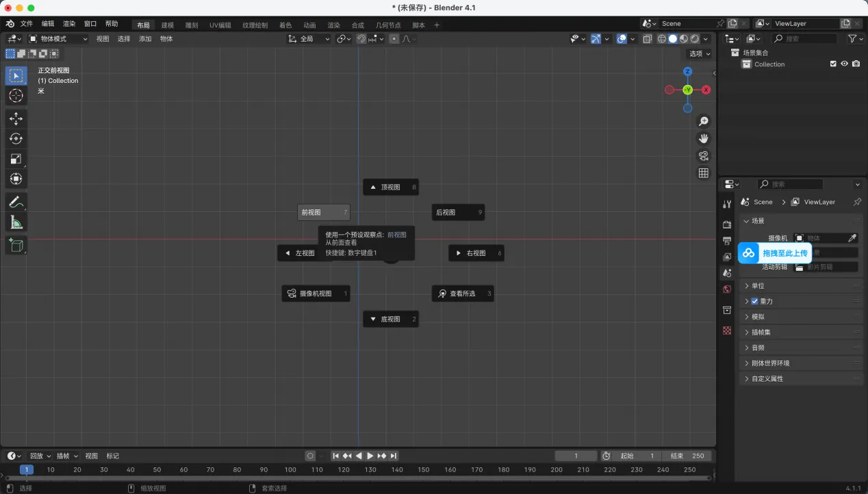Activate the Rotate tool
This screenshot has width=868, height=494.
[16, 139]
